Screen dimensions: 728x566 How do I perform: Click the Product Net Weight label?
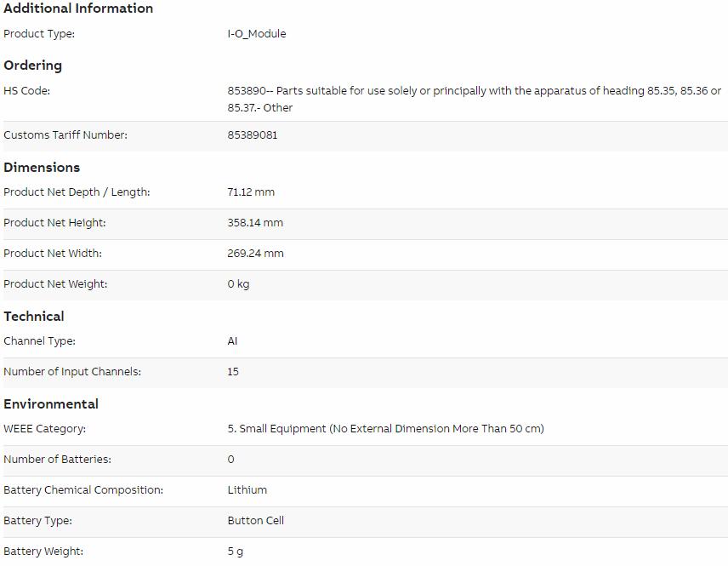click(55, 284)
